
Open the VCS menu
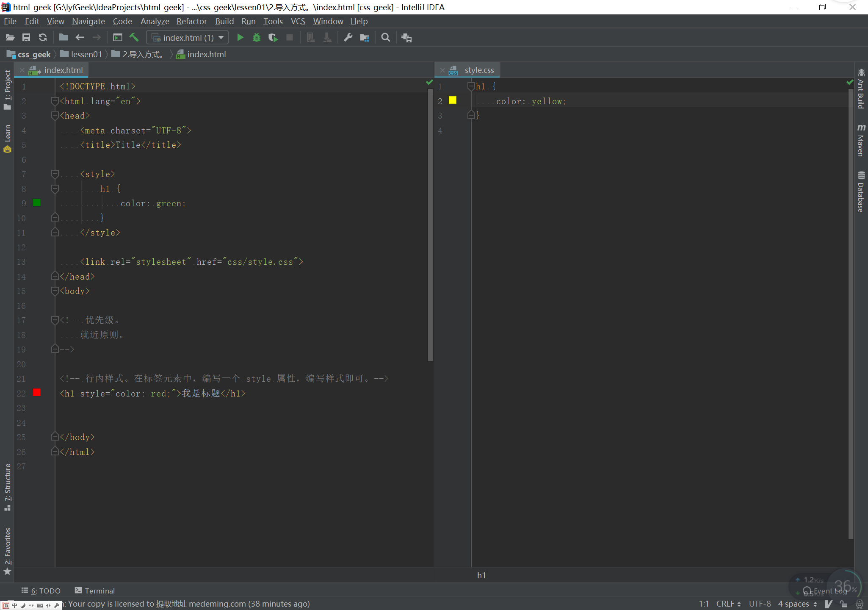coord(298,21)
